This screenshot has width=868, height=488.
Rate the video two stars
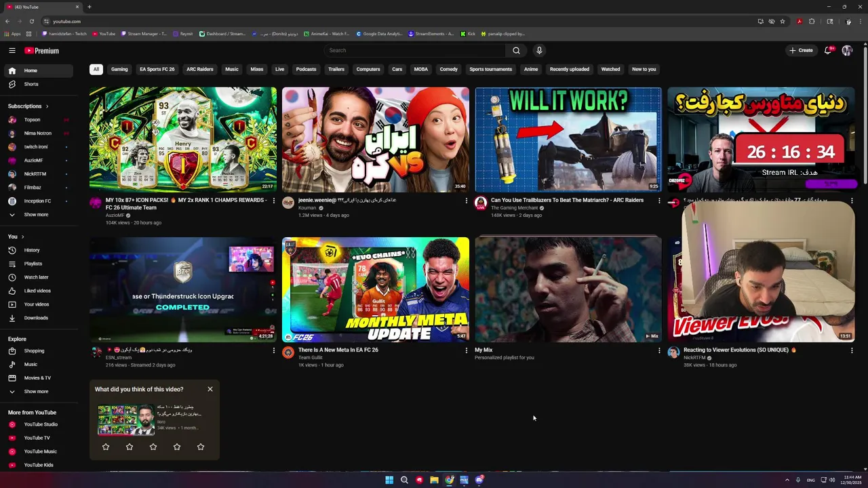pos(130,447)
